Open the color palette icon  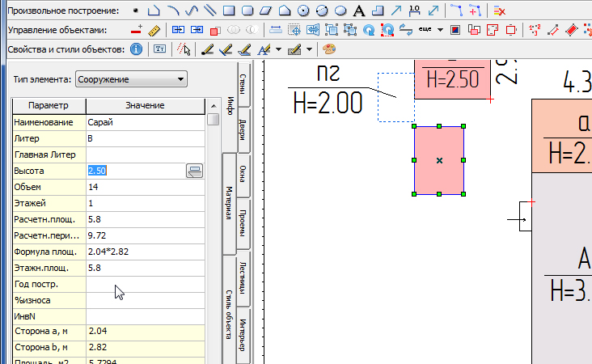(329, 49)
